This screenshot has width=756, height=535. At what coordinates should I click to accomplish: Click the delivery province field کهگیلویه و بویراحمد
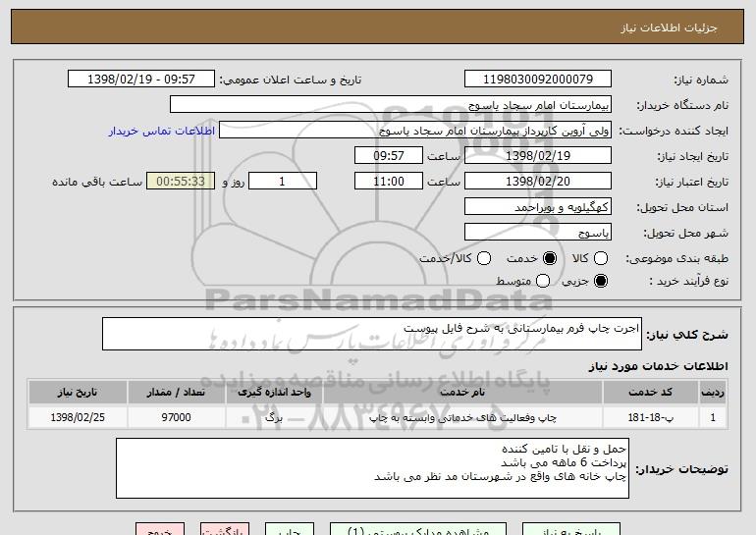[538, 207]
